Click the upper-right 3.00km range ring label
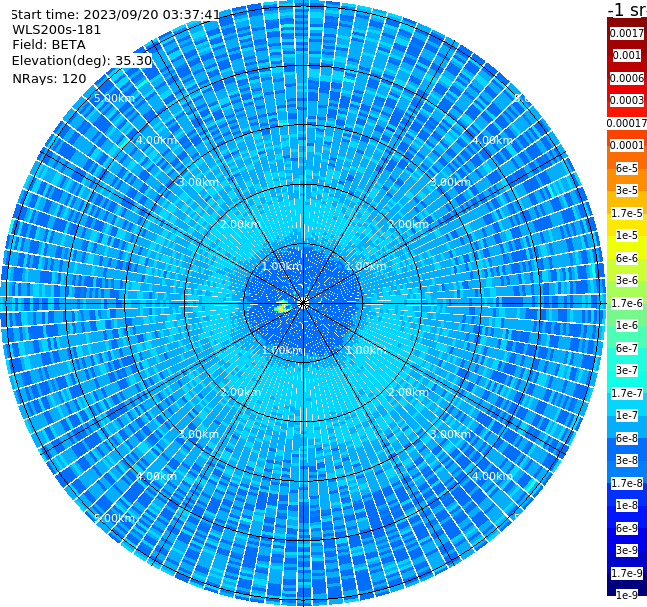The height and width of the screenshot is (607, 647). (450, 182)
